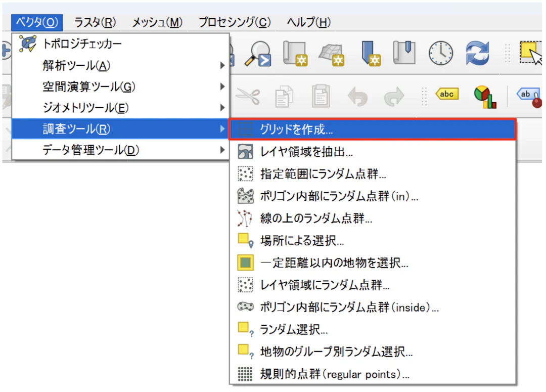The image size is (546, 392).
Task: Open the メッシュ(M) menu
Action: click(157, 23)
